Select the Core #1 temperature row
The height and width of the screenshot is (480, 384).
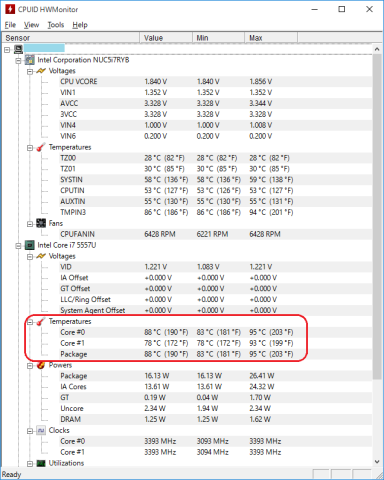point(215,343)
